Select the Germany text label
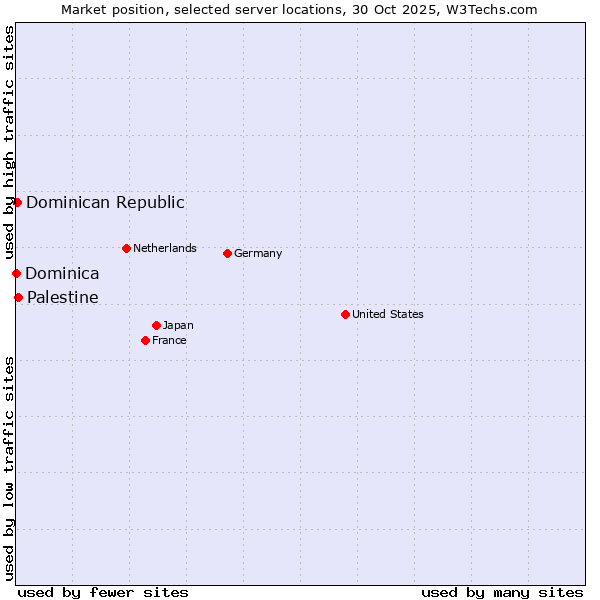The width and height of the screenshot is (600, 600). coord(258,253)
